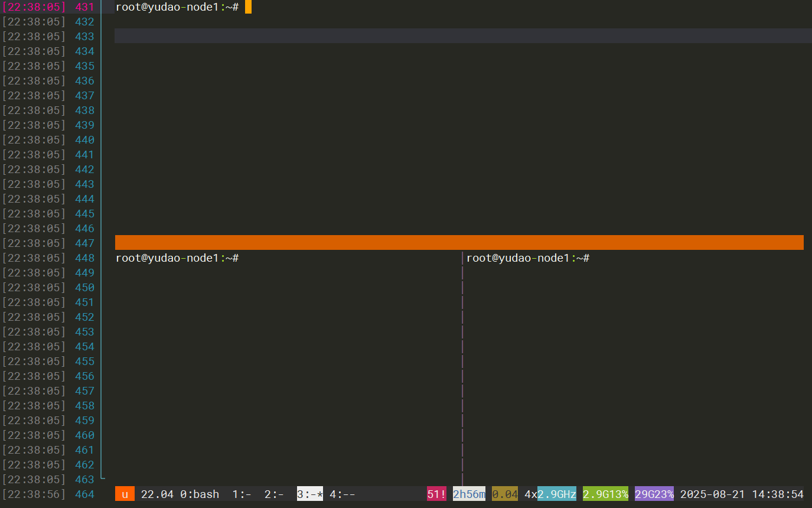
Task: Click line number 433
Action: 84,37
